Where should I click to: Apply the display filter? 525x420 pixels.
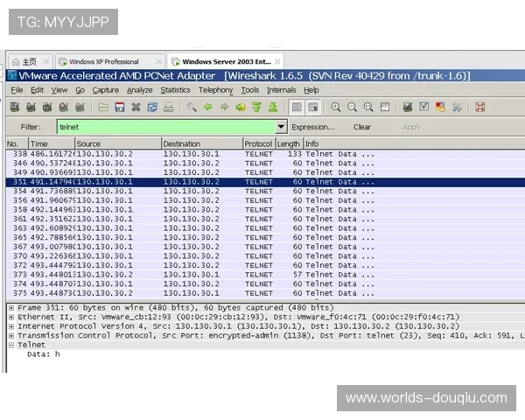(x=412, y=127)
